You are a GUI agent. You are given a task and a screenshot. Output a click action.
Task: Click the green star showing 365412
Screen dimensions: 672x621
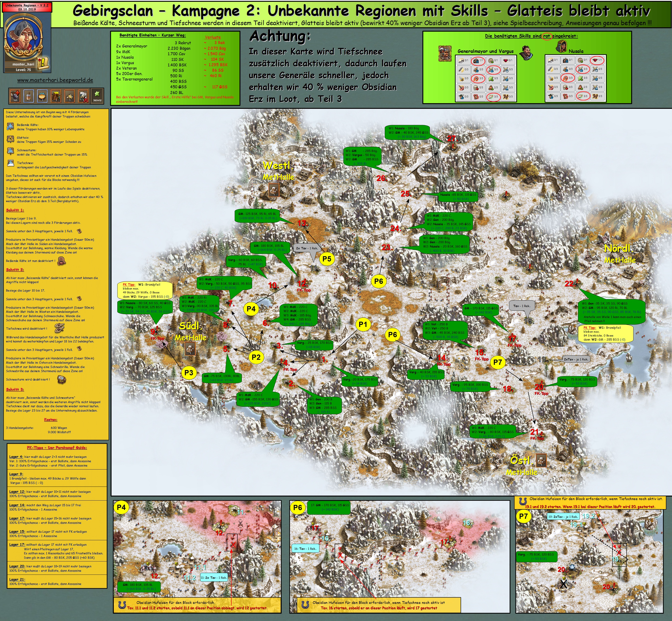[97, 95]
